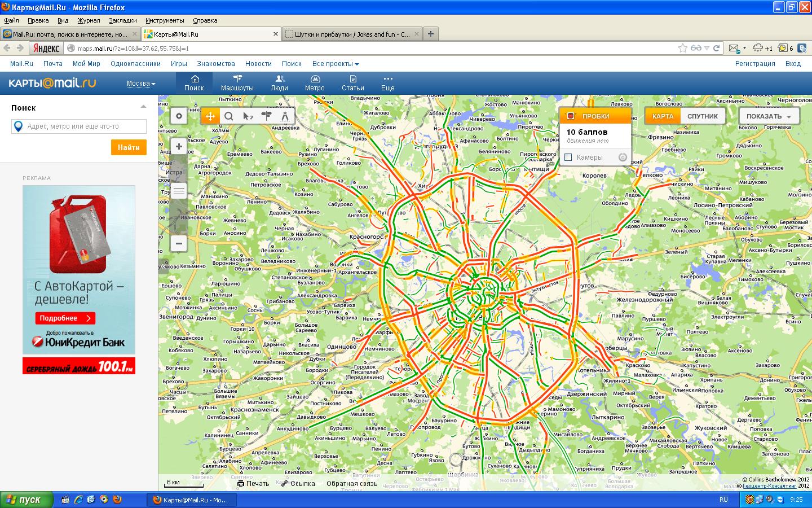Zoom in with the plus button
Image resolution: width=812 pixels, height=508 pixels.
179,147
